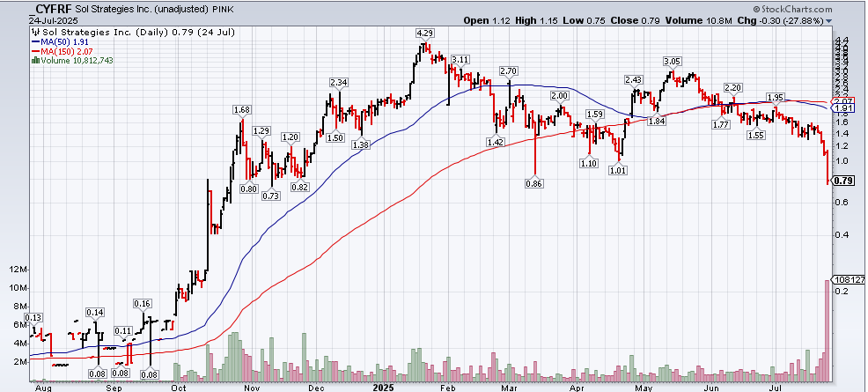
Task: Select the 4.29 peak price label
Action: click(x=425, y=33)
